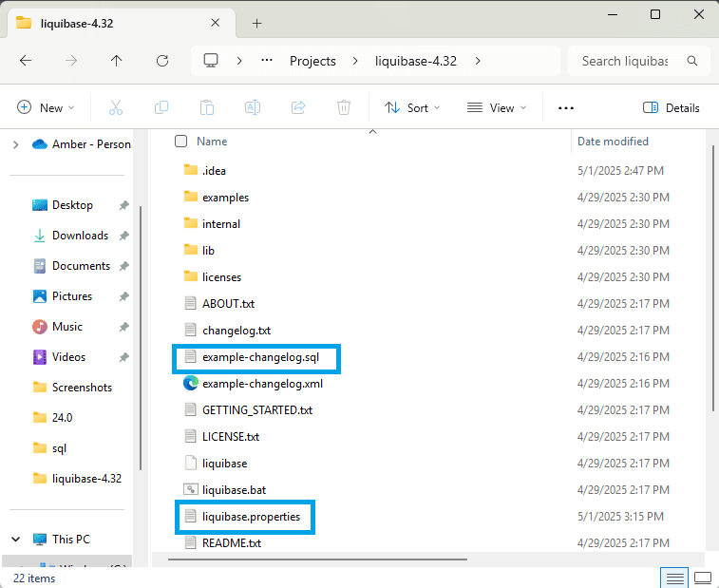The width and height of the screenshot is (719, 588).
Task: Add a new tab with plus button
Action: (x=256, y=23)
